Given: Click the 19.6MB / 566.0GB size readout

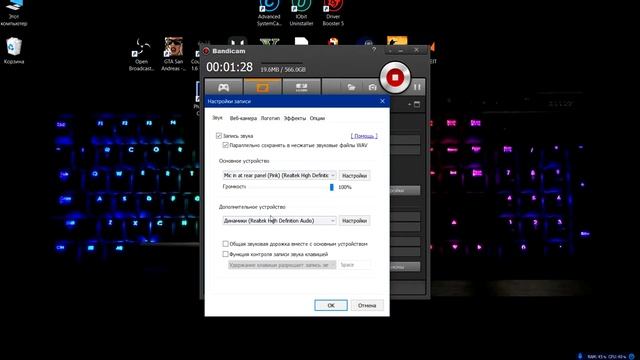Looking at the screenshot, I should (x=283, y=69).
